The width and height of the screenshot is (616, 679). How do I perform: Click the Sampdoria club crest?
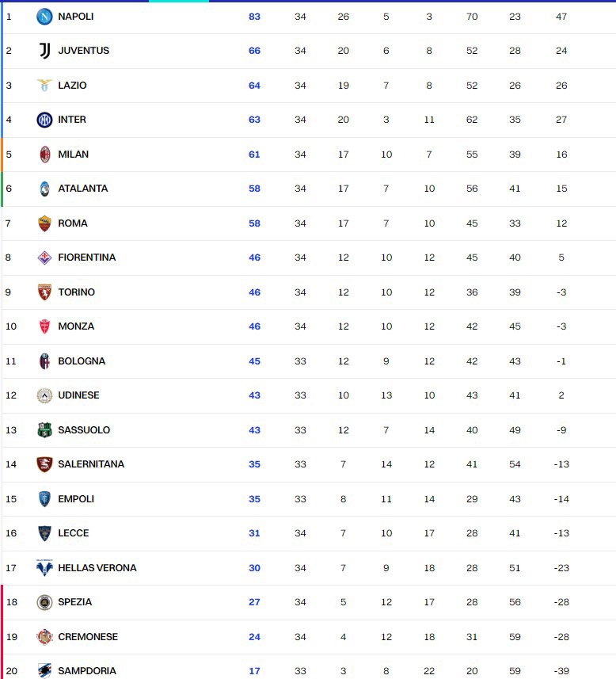click(x=44, y=671)
